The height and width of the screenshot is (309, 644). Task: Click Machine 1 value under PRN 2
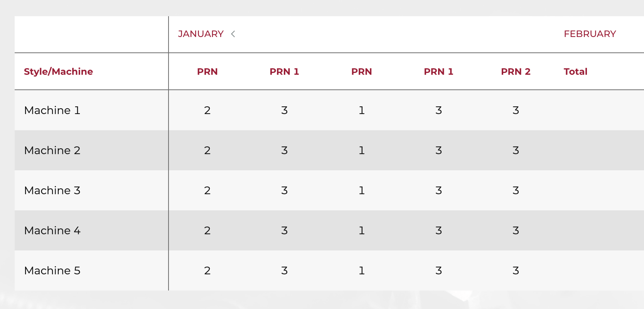tap(516, 110)
